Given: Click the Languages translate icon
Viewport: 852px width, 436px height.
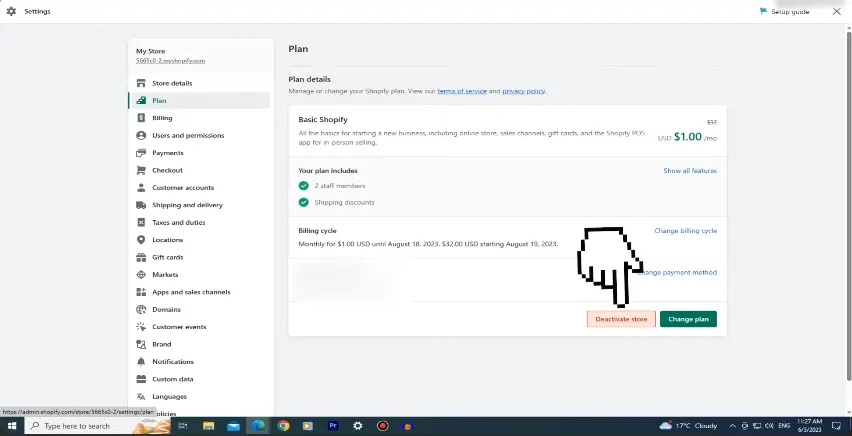Looking at the screenshot, I should 141,396.
